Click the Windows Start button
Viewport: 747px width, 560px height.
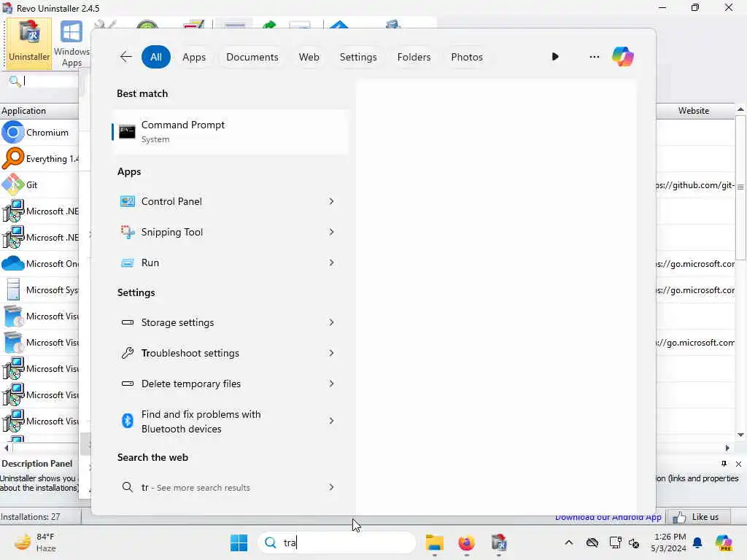click(239, 542)
